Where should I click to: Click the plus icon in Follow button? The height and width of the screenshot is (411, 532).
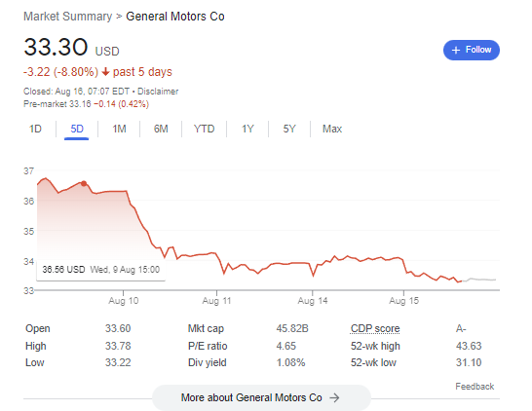(456, 51)
